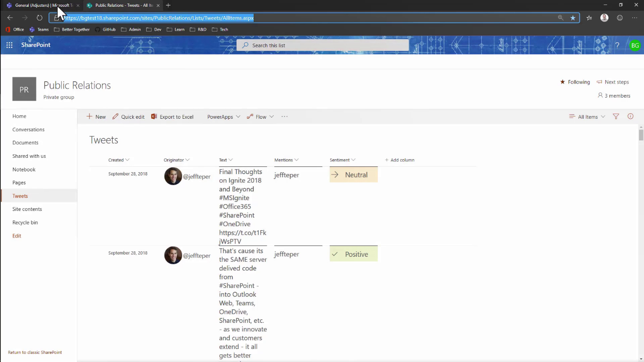This screenshot has height=362, width=644.
Task: Click the browser back arrow
Action: coord(10,18)
